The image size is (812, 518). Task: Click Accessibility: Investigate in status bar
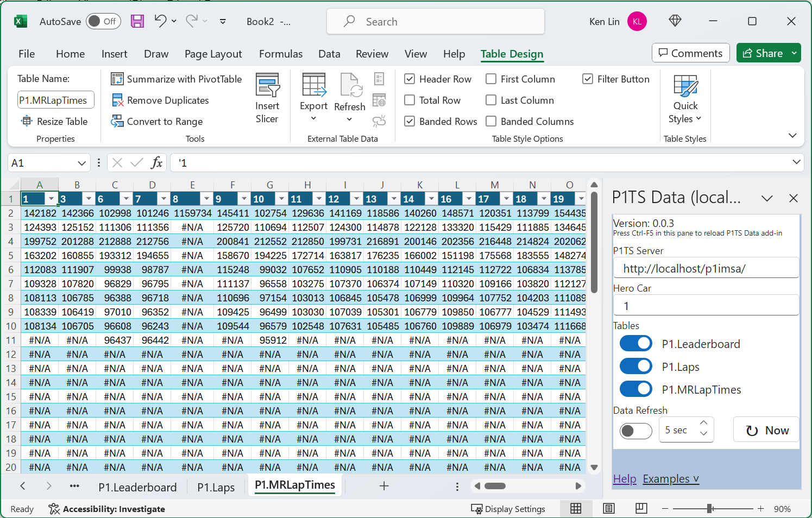click(106, 509)
